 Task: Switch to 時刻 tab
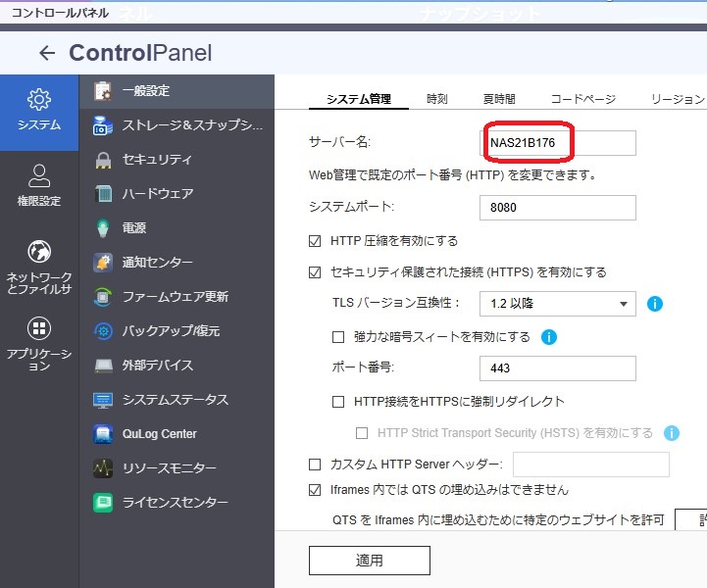[437, 99]
